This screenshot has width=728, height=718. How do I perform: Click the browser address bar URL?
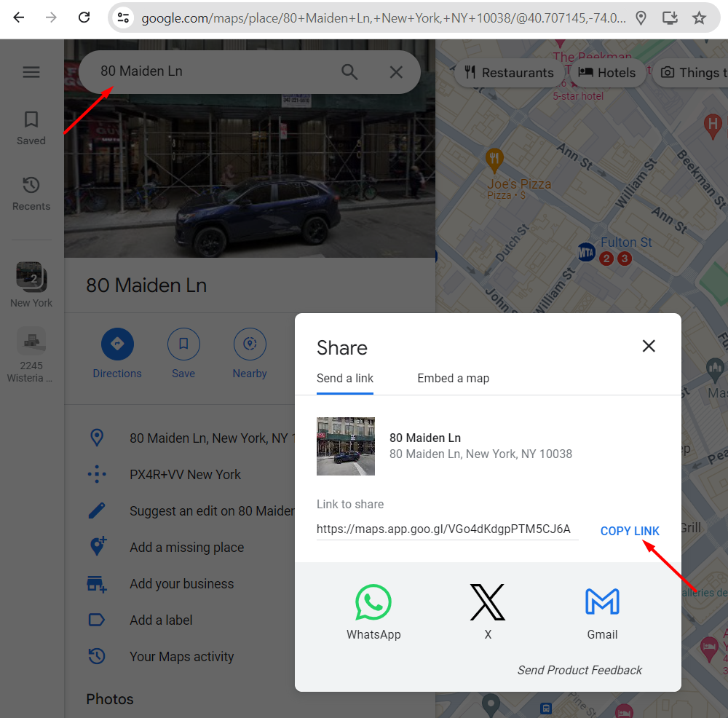pyautogui.click(x=384, y=18)
